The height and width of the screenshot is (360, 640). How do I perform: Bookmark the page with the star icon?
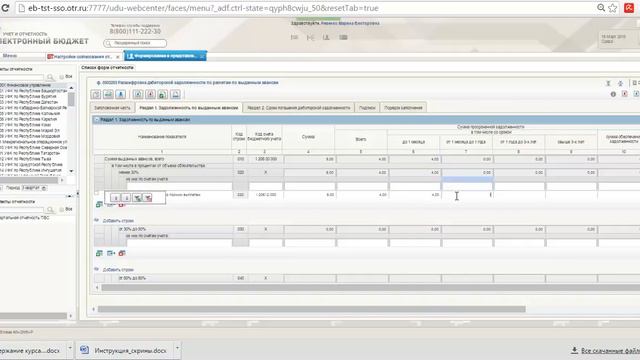coord(613,8)
